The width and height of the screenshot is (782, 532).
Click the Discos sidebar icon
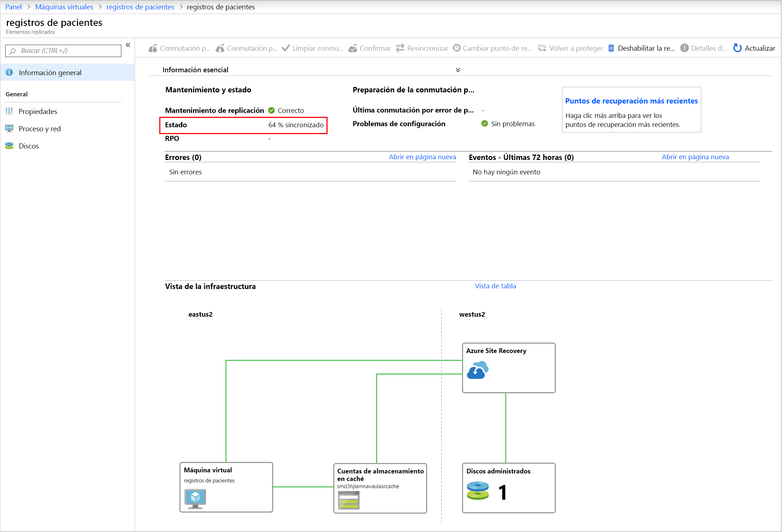click(x=9, y=146)
